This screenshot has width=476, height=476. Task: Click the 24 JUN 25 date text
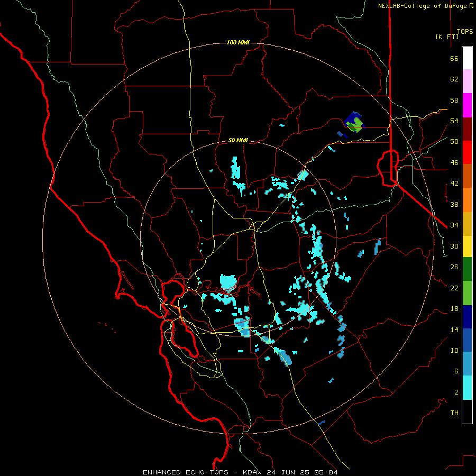point(288,472)
